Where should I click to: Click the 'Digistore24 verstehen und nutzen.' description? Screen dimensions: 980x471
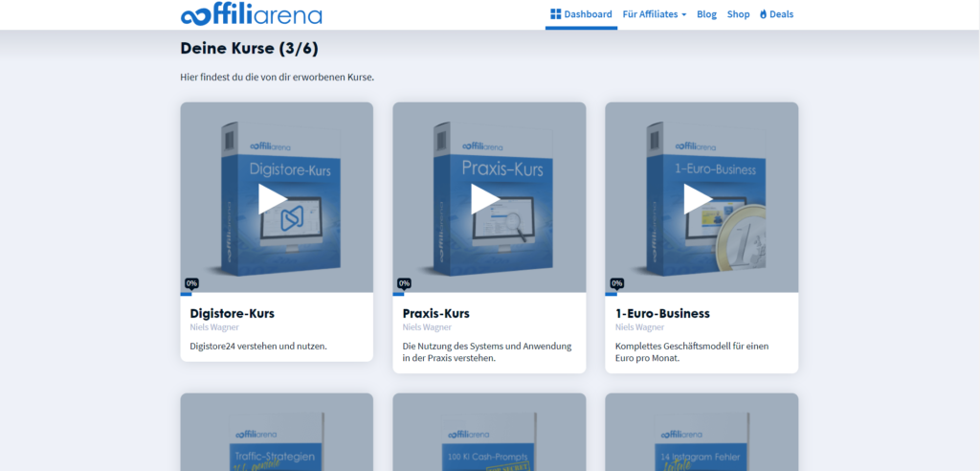point(258,346)
